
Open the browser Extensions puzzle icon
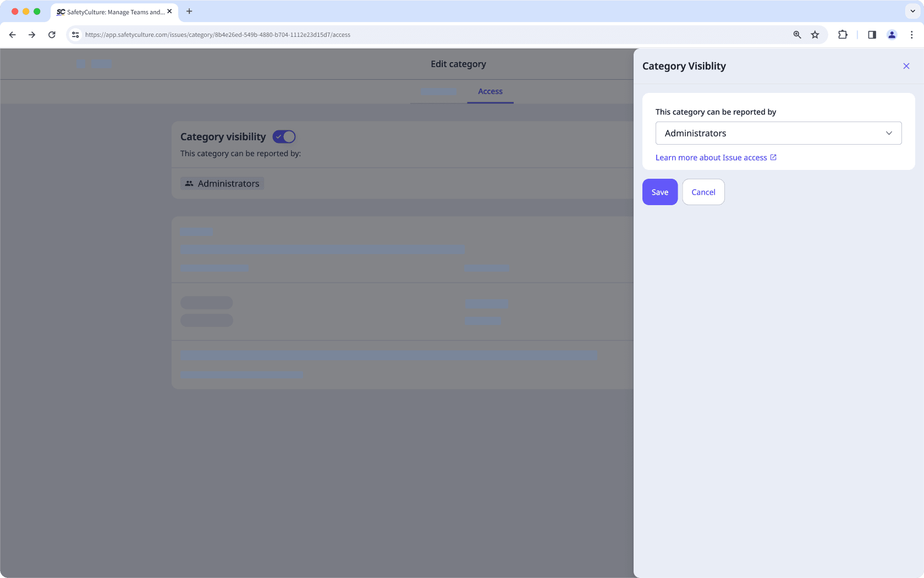(x=843, y=34)
